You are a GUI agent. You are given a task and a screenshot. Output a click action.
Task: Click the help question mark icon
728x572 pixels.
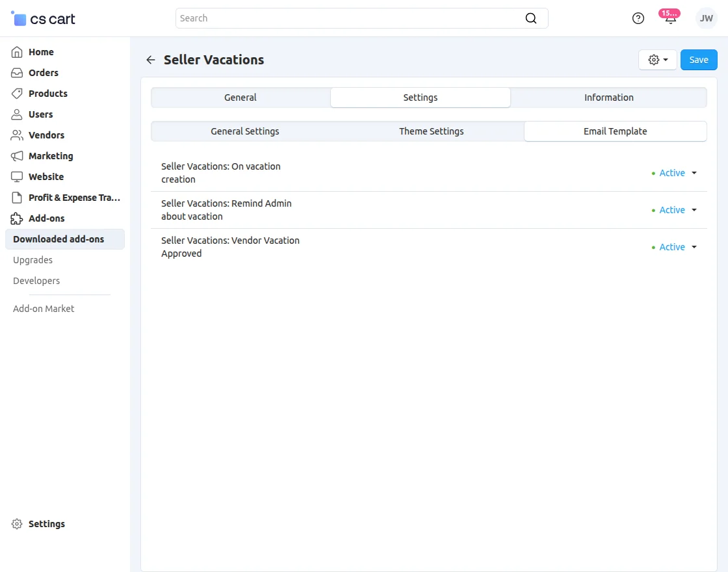coord(638,18)
